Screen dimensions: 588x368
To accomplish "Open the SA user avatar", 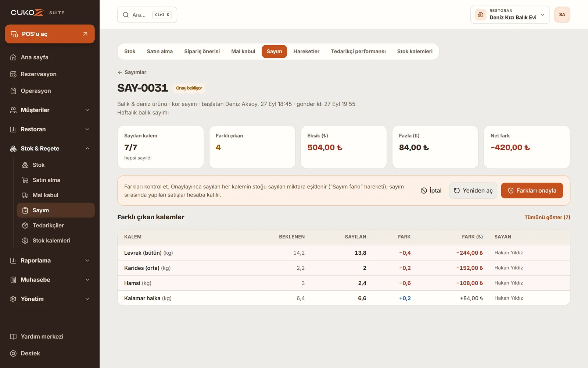I will click(562, 15).
